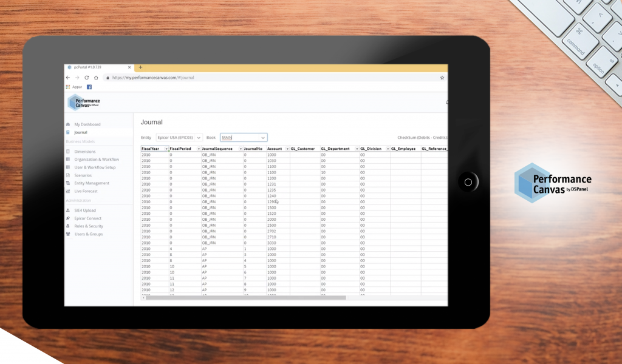Screen dimensions: 622x364
Task: Expand the FiscalYear column filter dropdown
Action: [165, 148]
